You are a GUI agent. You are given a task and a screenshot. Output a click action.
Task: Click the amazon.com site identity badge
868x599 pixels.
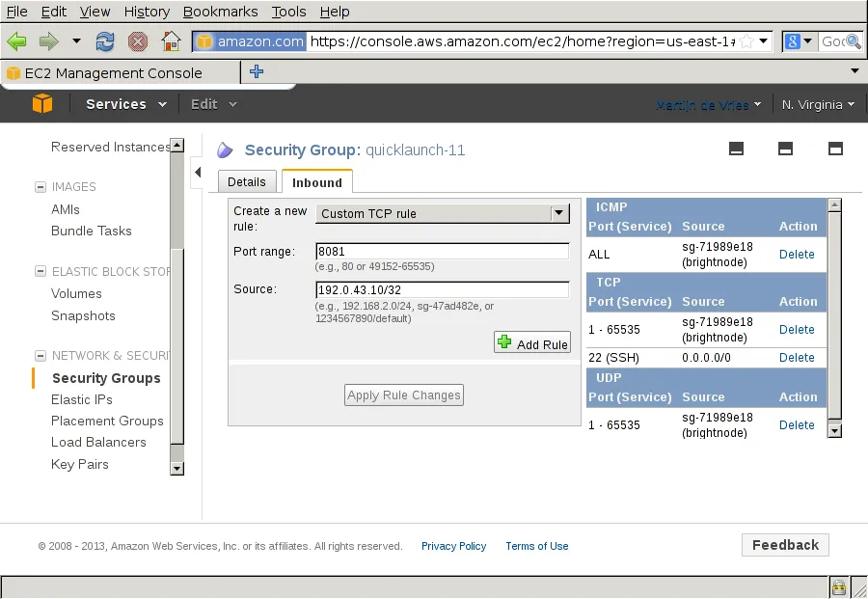(x=250, y=41)
